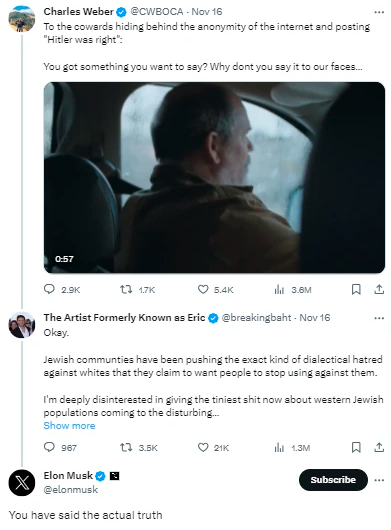Open the @CWBOCA profile handle

tap(157, 11)
